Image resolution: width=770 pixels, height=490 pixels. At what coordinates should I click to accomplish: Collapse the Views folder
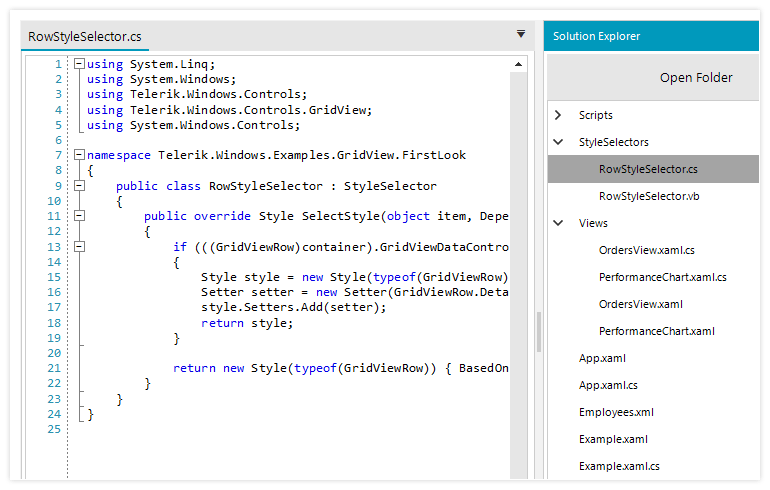pos(558,223)
